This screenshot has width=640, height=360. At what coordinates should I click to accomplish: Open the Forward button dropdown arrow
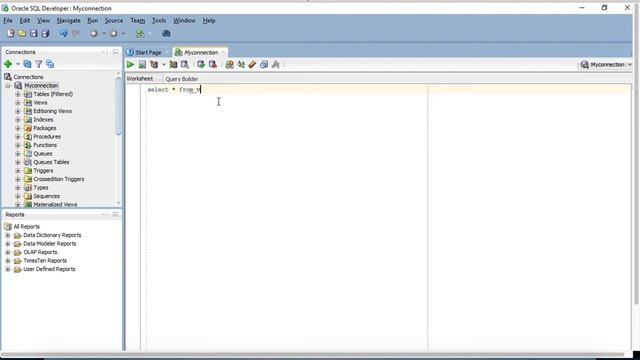pyautogui.click(x=123, y=33)
